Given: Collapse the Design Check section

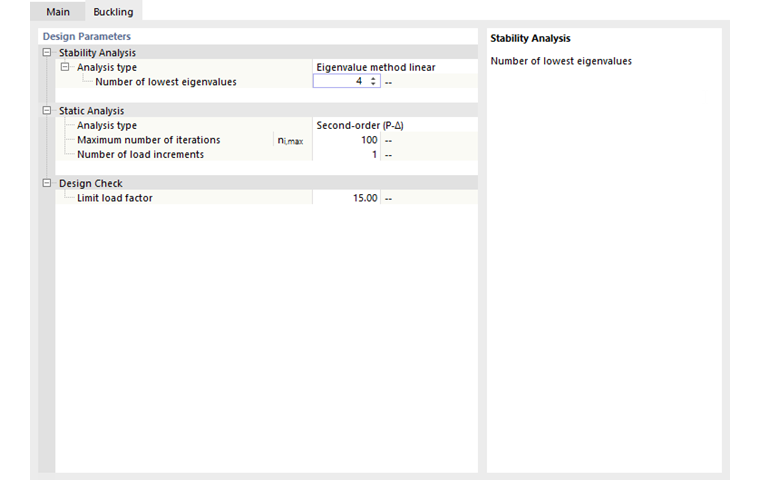Looking at the screenshot, I should (x=47, y=183).
